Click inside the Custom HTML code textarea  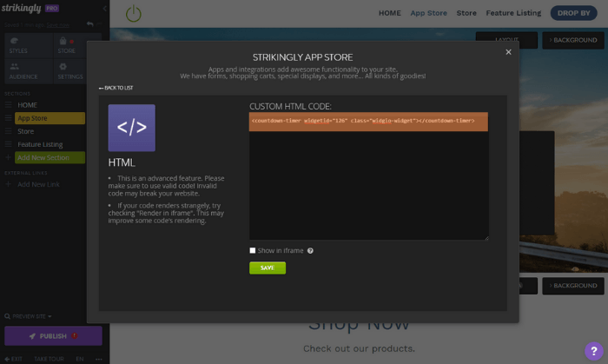369,176
